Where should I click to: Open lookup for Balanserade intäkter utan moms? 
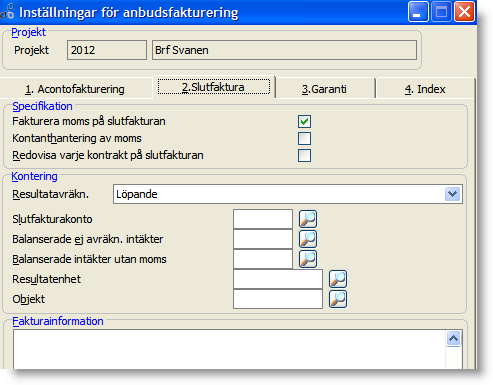[308, 259]
